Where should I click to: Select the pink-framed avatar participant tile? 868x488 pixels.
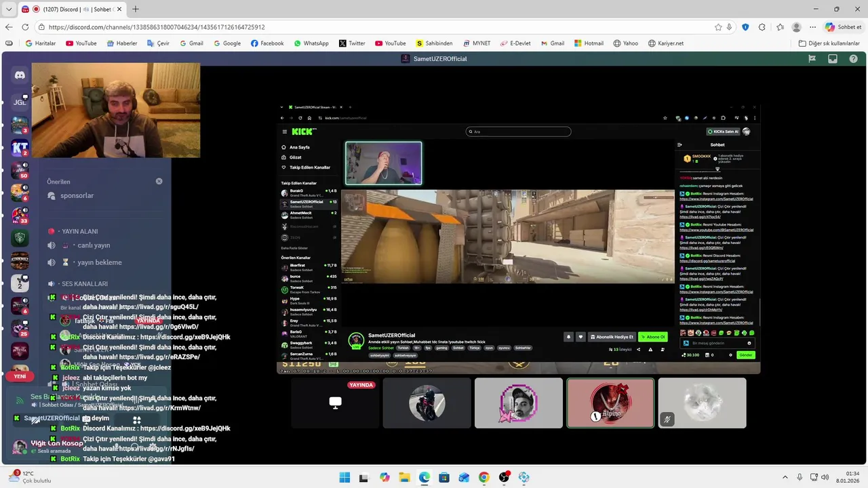519,403
